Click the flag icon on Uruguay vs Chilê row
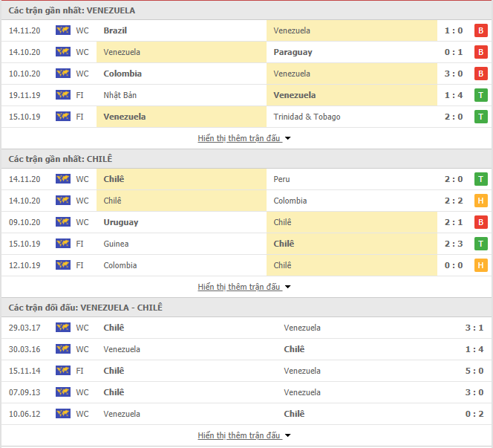 (63, 222)
